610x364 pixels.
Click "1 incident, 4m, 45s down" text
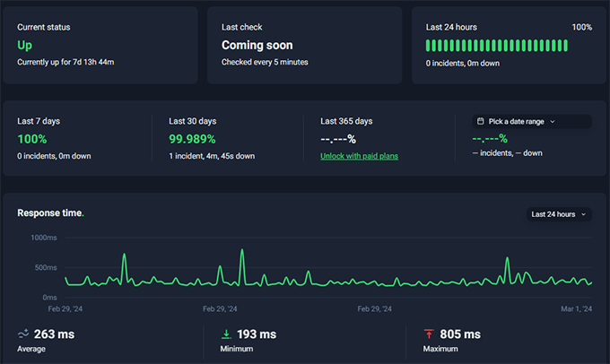212,156
